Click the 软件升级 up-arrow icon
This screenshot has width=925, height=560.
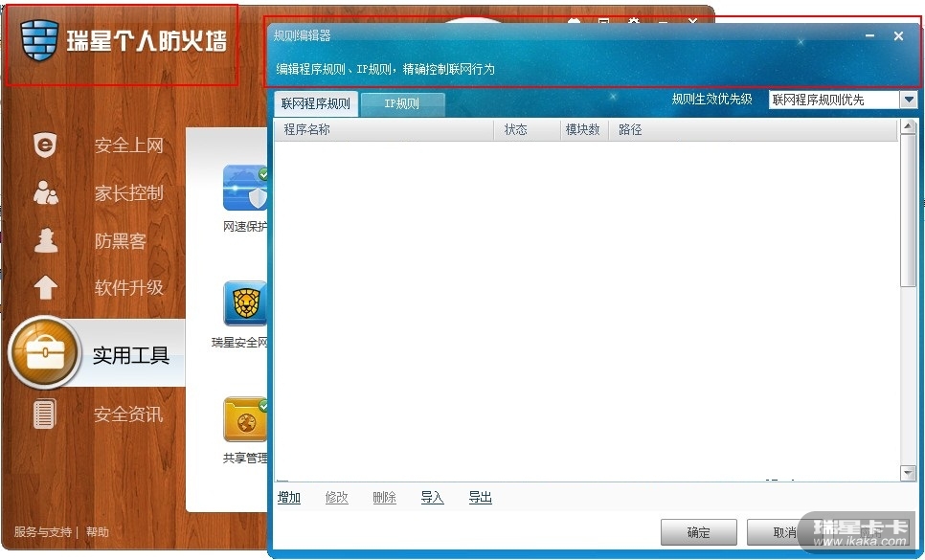click(x=45, y=288)
